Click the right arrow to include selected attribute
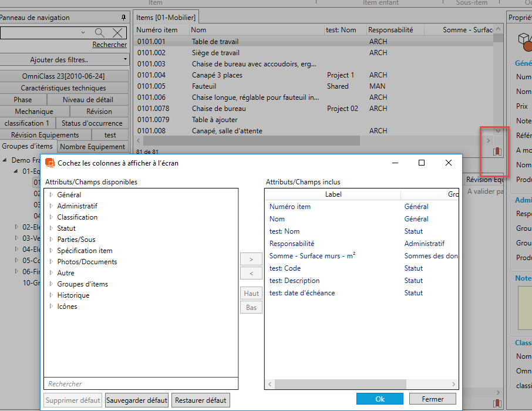 [x=251, y=259]
